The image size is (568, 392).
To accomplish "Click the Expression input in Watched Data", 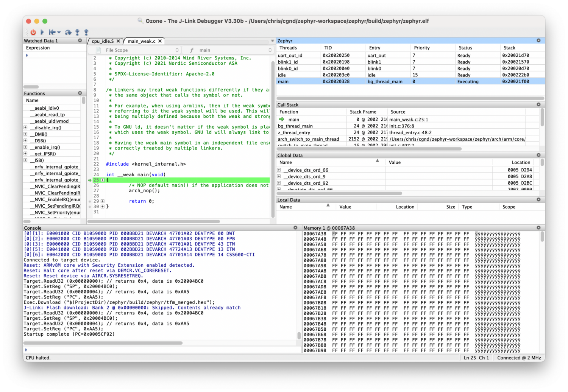I will pyautogui.click(x=53, y=55).
